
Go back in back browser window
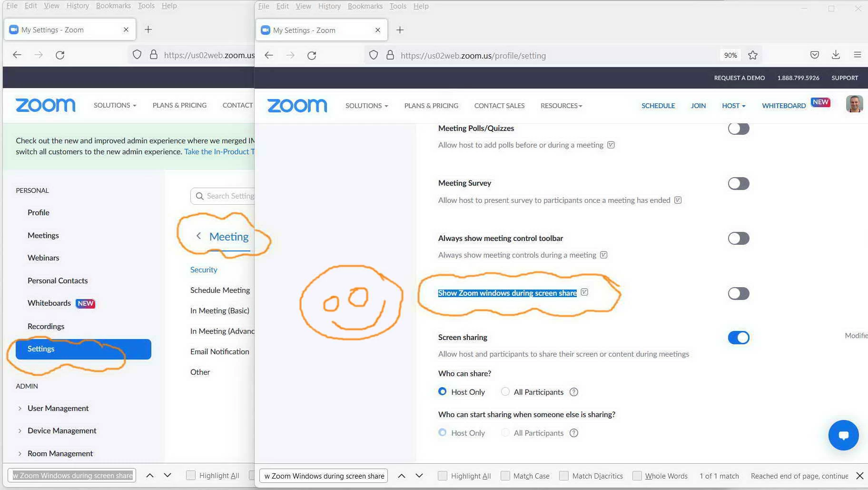tap(17, 55)
